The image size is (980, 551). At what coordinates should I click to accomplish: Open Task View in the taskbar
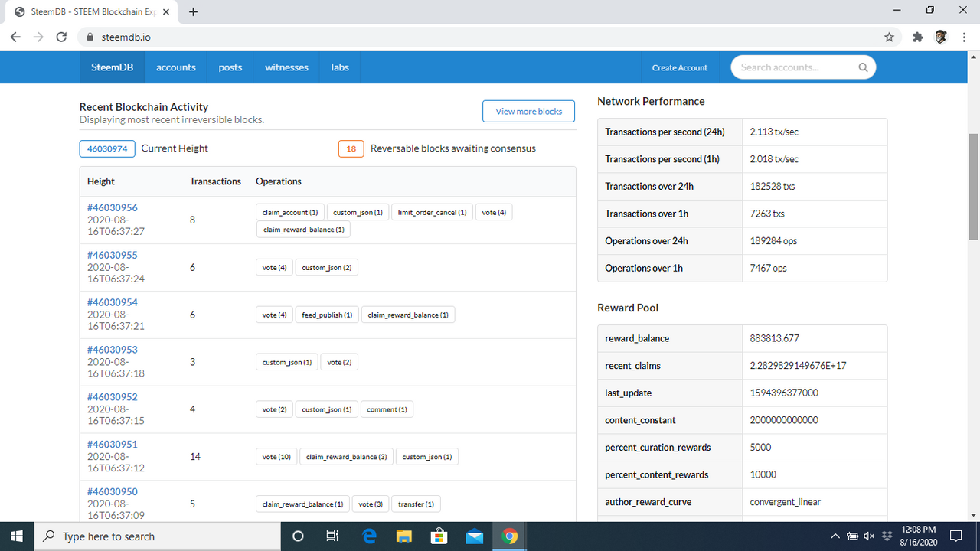pos(332,536)
